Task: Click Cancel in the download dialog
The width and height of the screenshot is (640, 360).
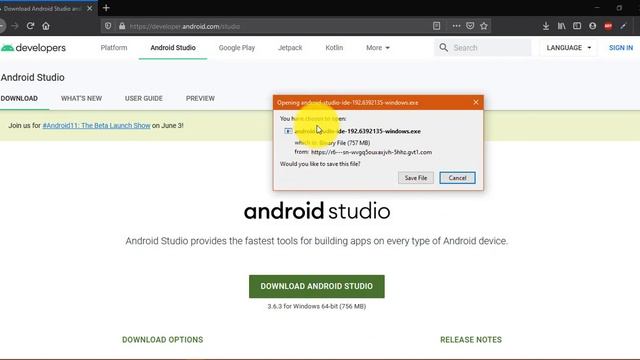Action: [457, 178]
